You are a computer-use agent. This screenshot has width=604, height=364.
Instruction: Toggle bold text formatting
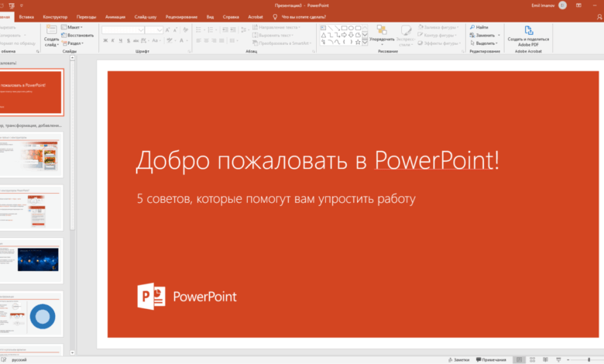tap(105, 42)
